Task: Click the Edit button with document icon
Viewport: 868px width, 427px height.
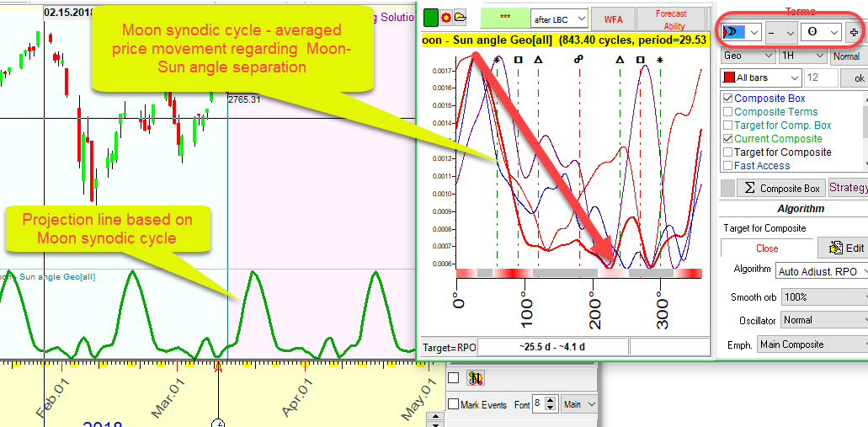Action: click(x=845, y=248)
